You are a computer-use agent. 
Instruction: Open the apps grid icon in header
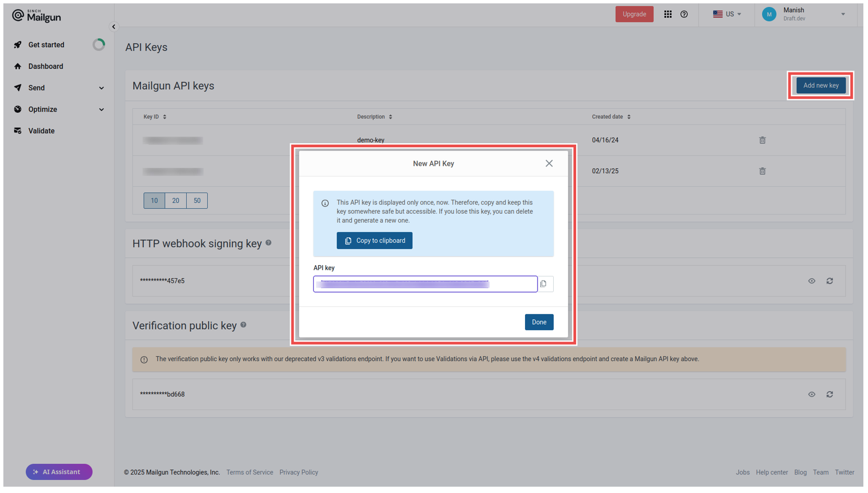[x=668, y=14]
